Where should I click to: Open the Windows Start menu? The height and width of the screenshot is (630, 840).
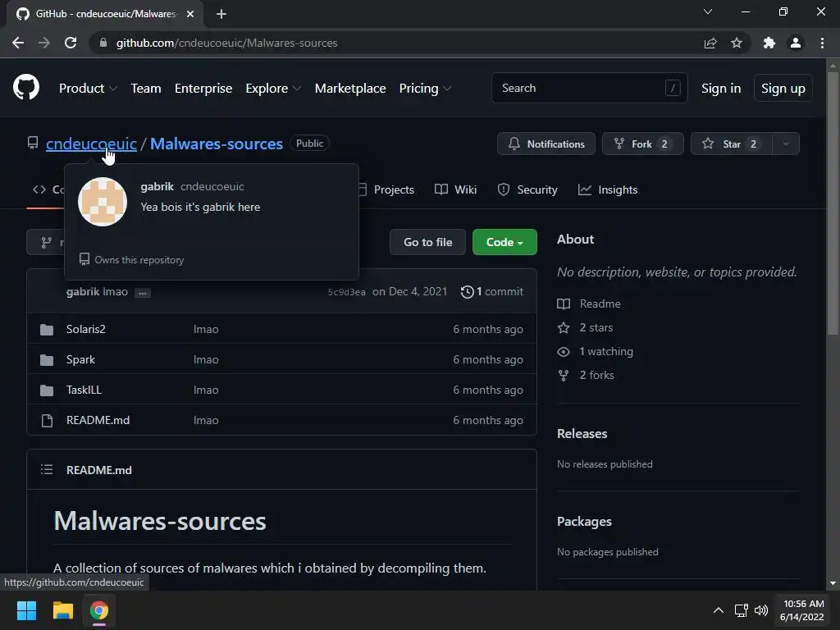pos(26,610)
